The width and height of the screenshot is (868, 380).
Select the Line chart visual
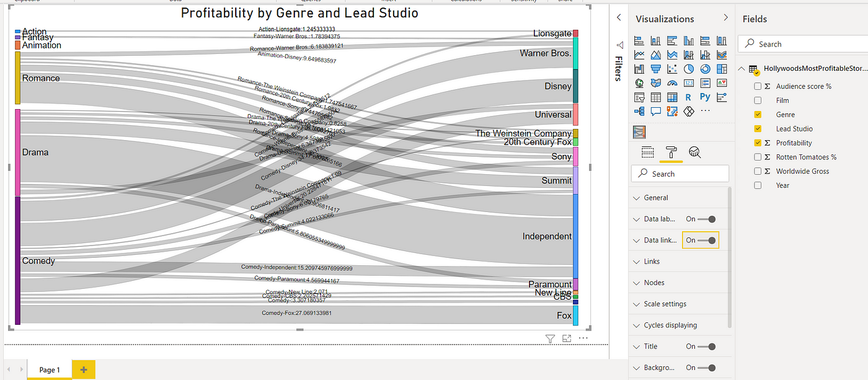[x=639, y=55]
